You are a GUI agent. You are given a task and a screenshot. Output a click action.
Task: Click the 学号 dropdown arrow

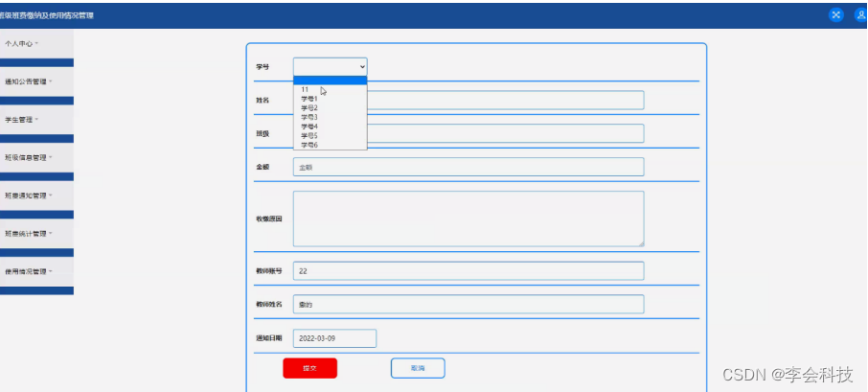click(x=362, y=66)
